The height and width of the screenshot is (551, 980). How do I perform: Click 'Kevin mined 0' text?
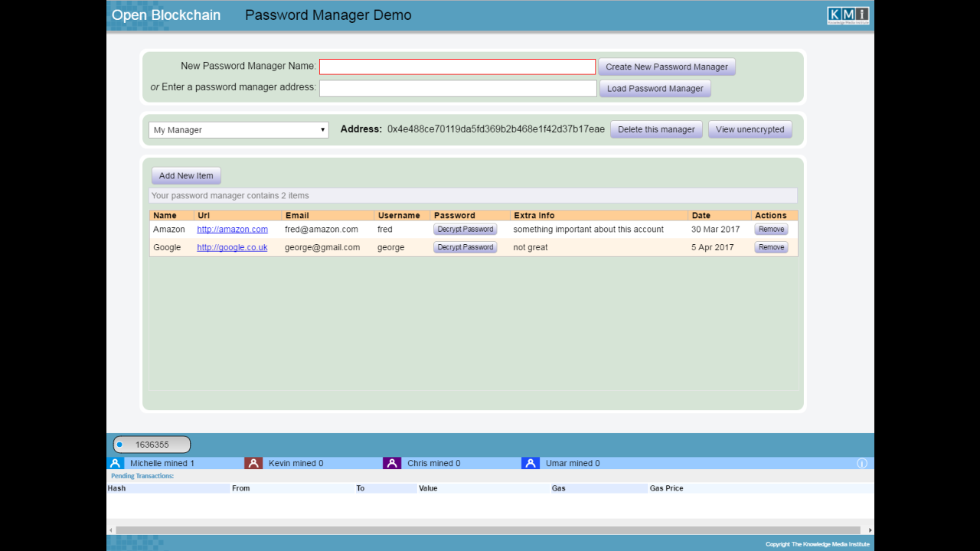tap(296, 463)
